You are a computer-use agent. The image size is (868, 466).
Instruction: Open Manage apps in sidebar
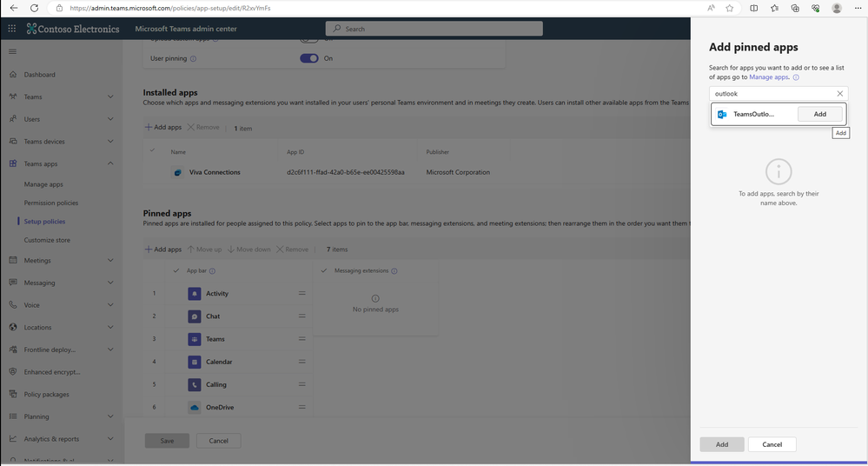[x=43, y=184]
